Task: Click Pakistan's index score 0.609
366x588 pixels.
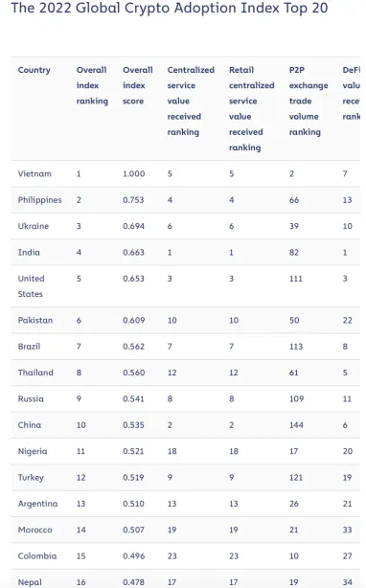Action: coord(133,320)
